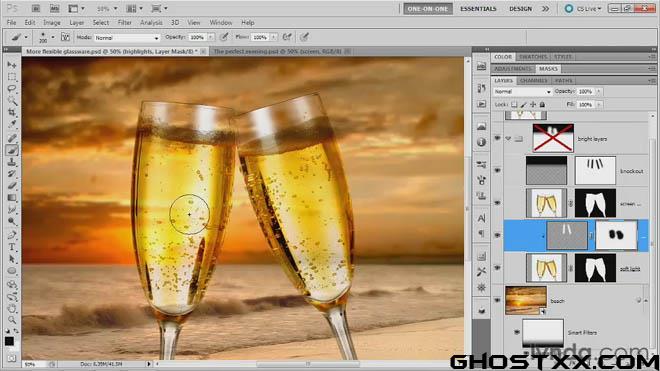
Task: Switch to the Channels tab
Action: [533, 80]
